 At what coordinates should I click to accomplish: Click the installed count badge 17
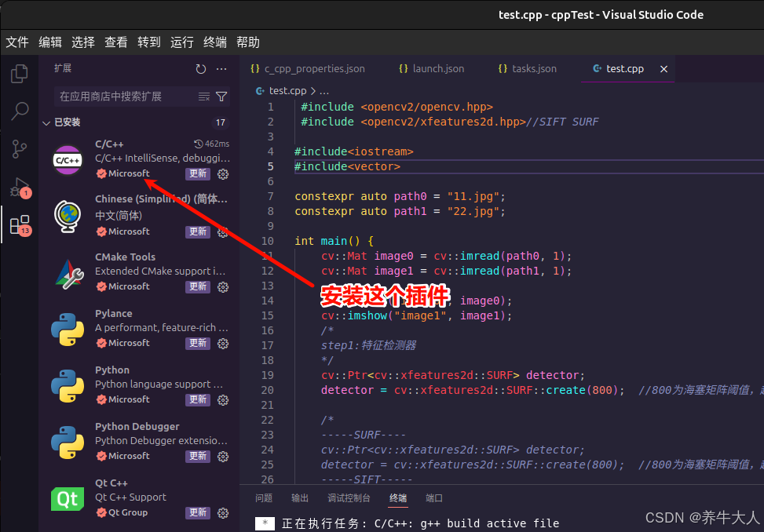[x=221, y=122]
